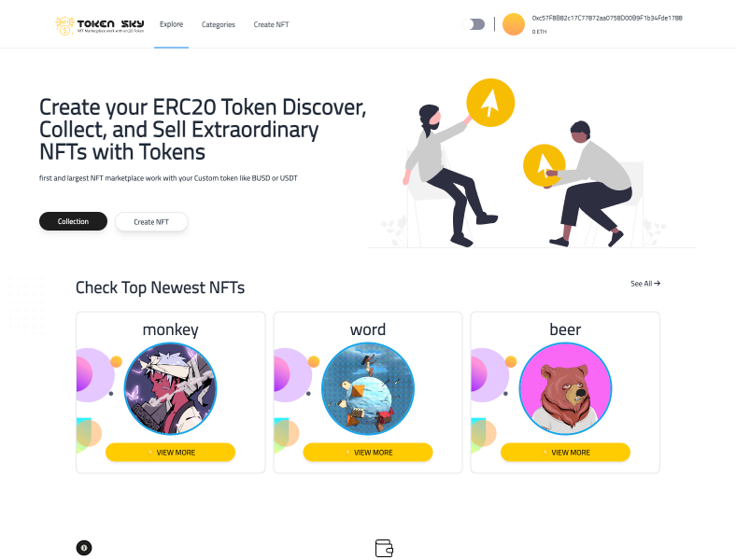Click the wallet address text in header
The image size is (736, 560).
point(607,19)
